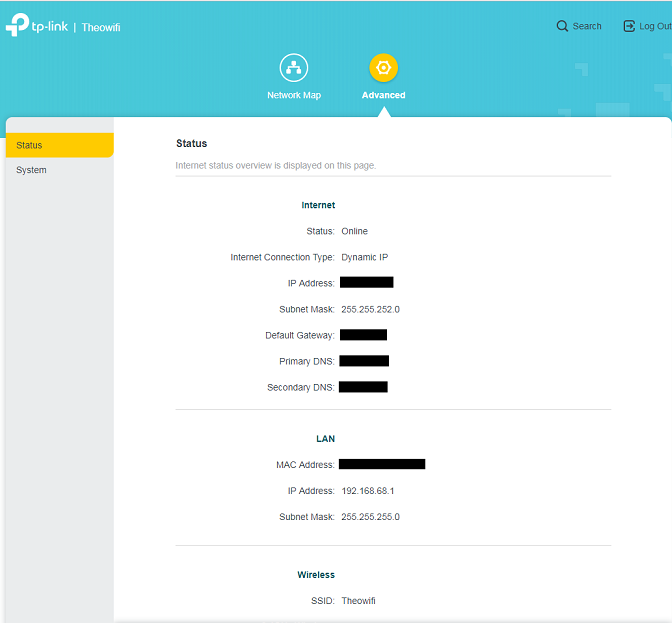Image resolution: width=672 pixels, height=623 pixels.
Task: Open System in the sidebar
Action: pyautogui.click(x=60, y=170)
